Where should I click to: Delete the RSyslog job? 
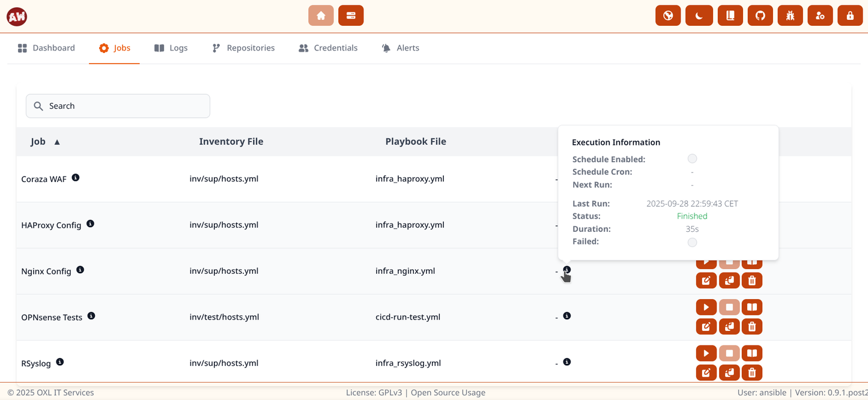pos(752,373)
